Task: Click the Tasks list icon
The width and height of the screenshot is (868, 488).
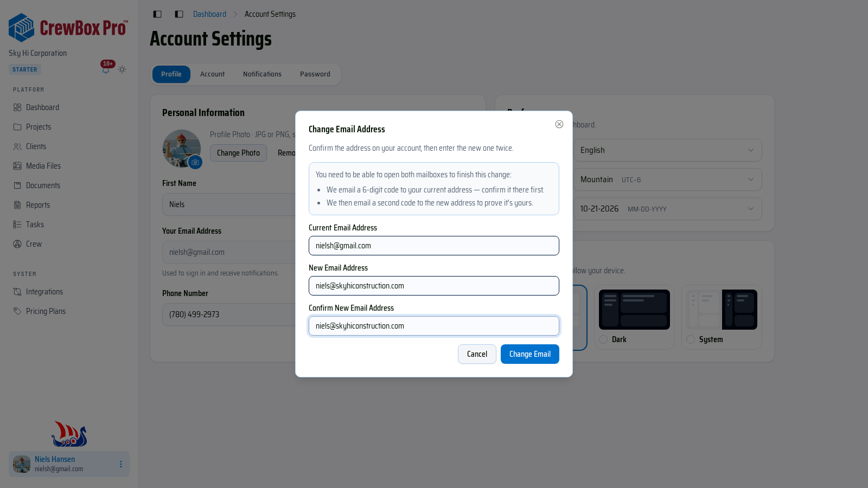Action: tap(17, 224)
